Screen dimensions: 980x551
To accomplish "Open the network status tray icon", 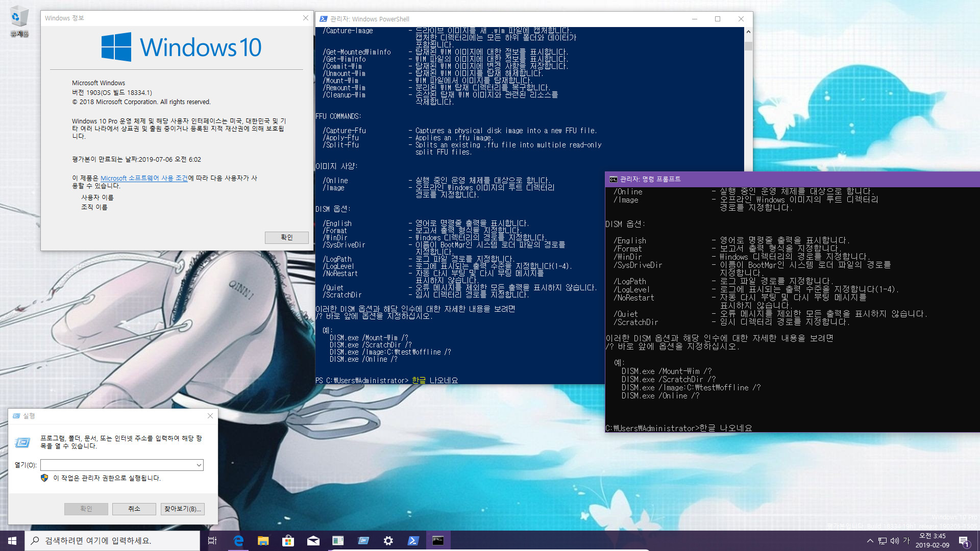I will coord(883,541).
